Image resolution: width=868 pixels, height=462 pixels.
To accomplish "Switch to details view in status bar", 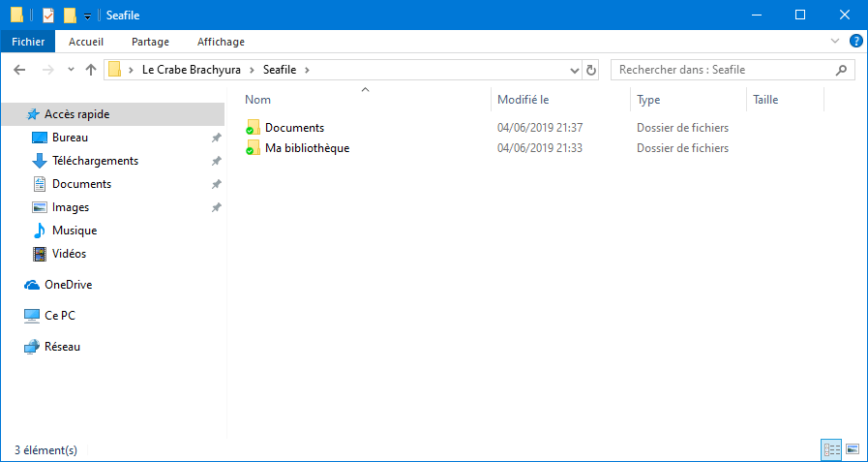I will pos(832,449).
